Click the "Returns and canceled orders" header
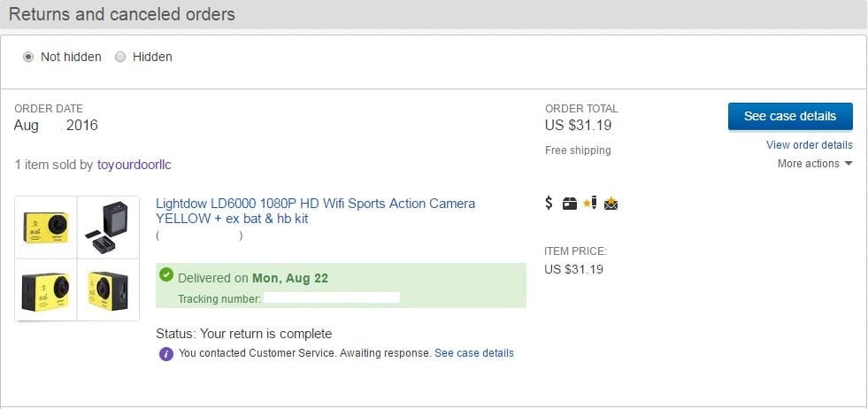This screenshot has width=868, height=409. [122, 14]
